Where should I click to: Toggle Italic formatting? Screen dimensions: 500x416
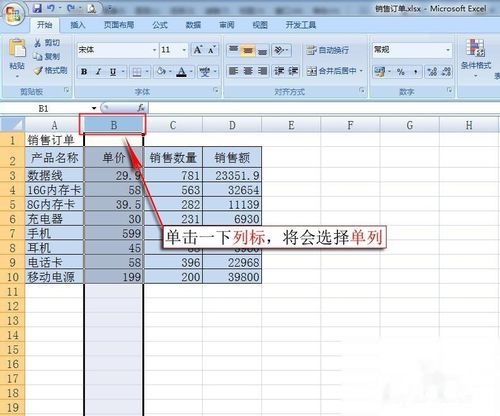tap(99, 72)
